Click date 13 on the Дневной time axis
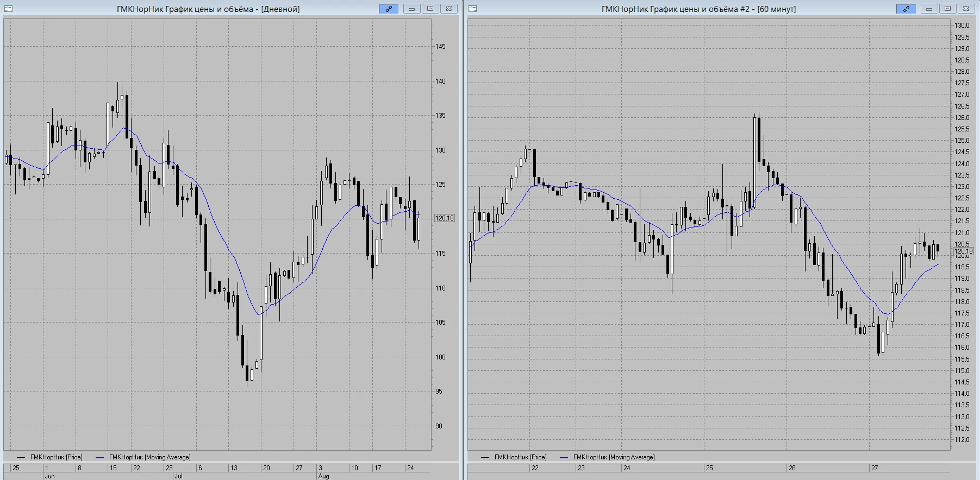 tap(234, 468)
